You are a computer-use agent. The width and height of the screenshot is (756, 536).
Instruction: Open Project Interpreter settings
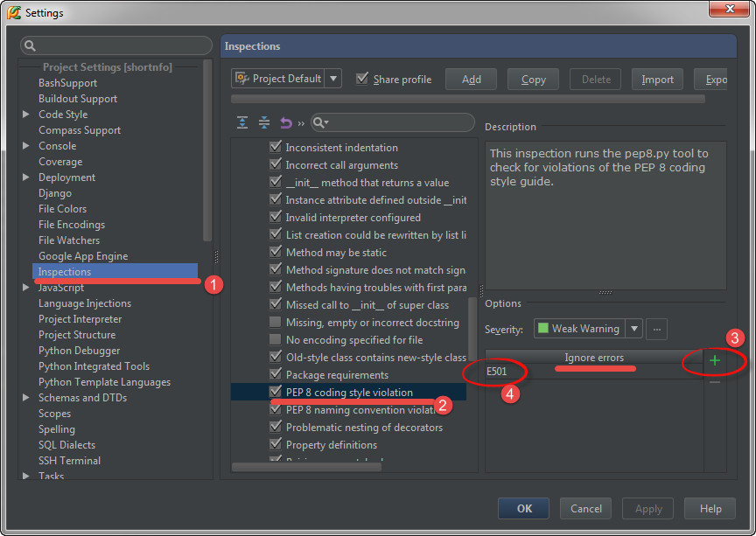tap(80, 319)
